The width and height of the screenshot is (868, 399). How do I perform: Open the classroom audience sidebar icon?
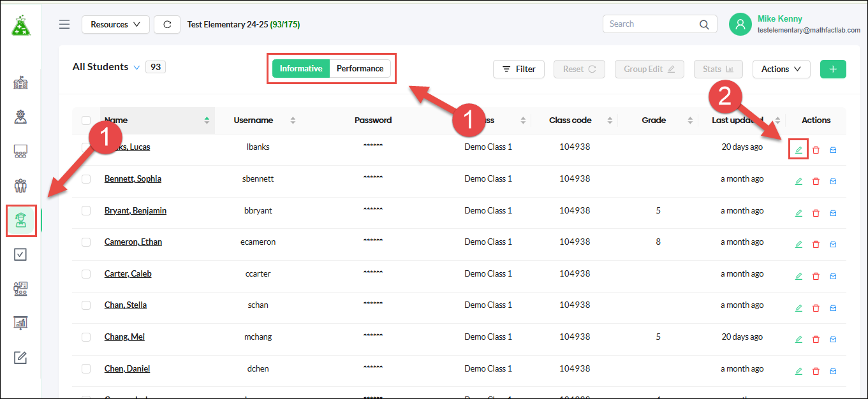tap(20, 152)
